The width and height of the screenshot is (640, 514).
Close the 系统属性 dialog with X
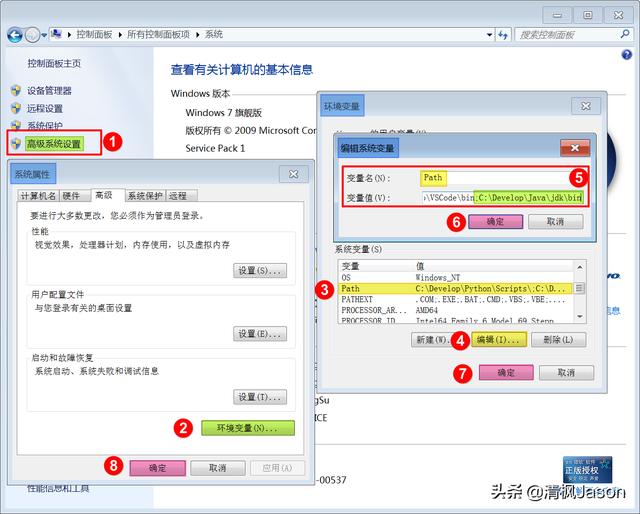pyautogui.click(x=293, y=174)
